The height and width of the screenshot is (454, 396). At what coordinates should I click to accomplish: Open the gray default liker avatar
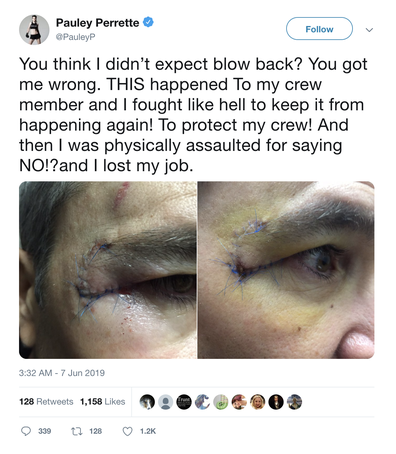165,402
